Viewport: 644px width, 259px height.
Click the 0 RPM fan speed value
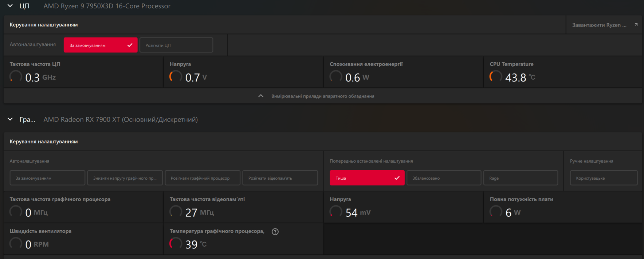click(37, 244)
